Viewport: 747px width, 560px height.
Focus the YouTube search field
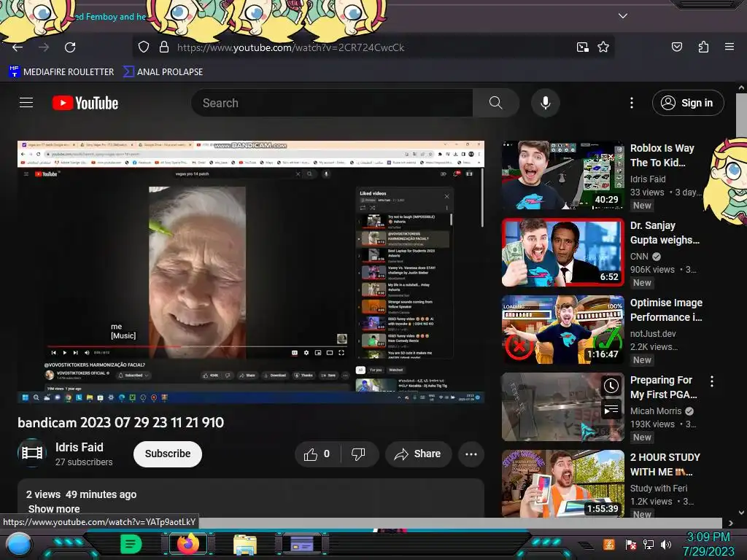tap(332, 103)
